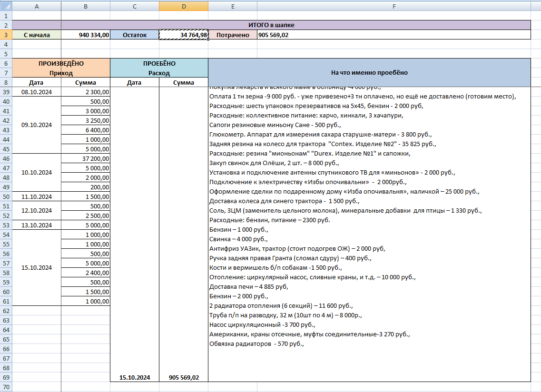
Task: Click the ПРОИЗВЕДЁНО Приход header cell
Action: (x=61, y=68)
